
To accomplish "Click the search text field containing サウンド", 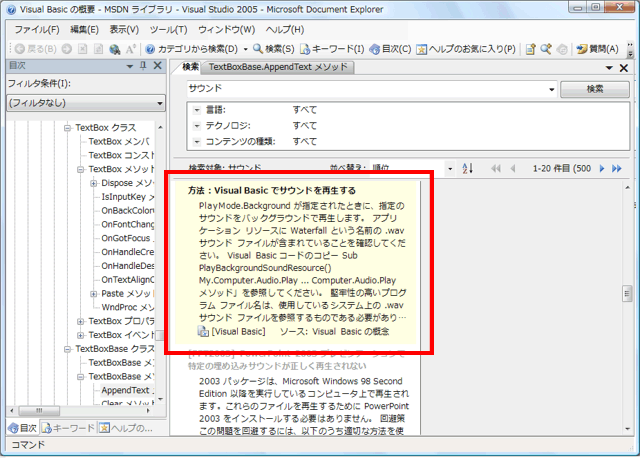I will (367, 89).
